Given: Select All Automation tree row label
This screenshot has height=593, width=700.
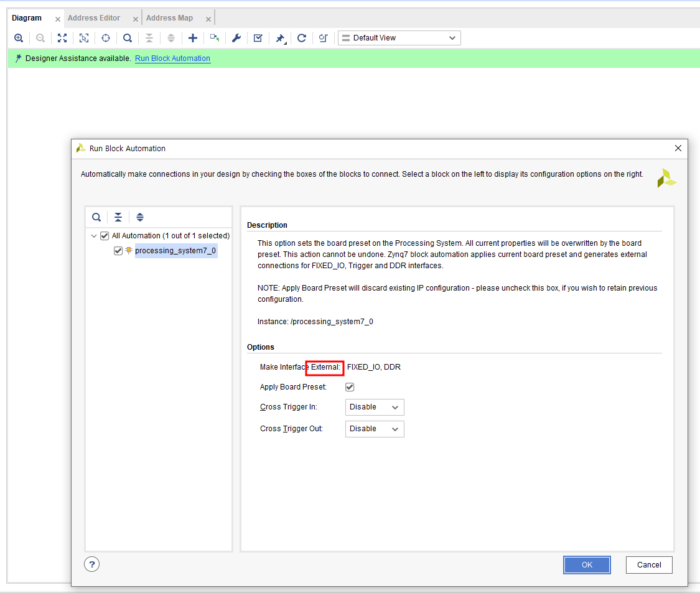Looking at the screenshot, I should (x=170, y=236).
